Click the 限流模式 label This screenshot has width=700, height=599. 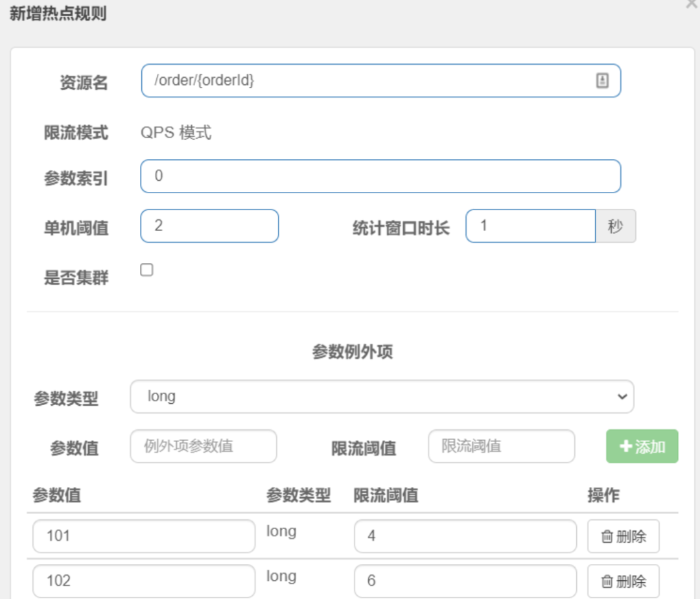click(76, 132)
